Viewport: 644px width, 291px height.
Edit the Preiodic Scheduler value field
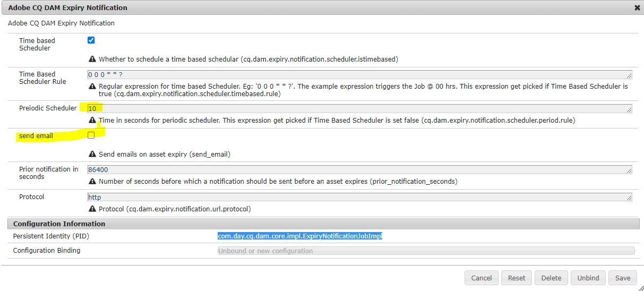(360, 108)
